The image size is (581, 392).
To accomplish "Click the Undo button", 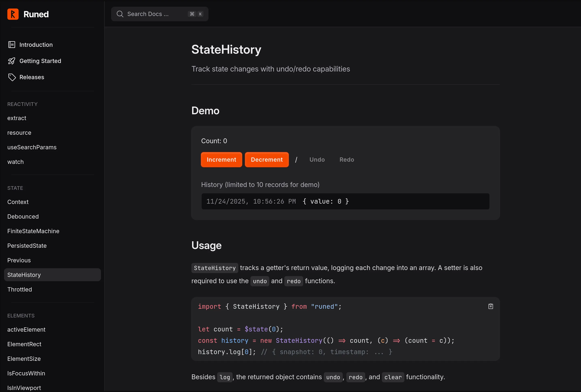I will click(317, 160).
